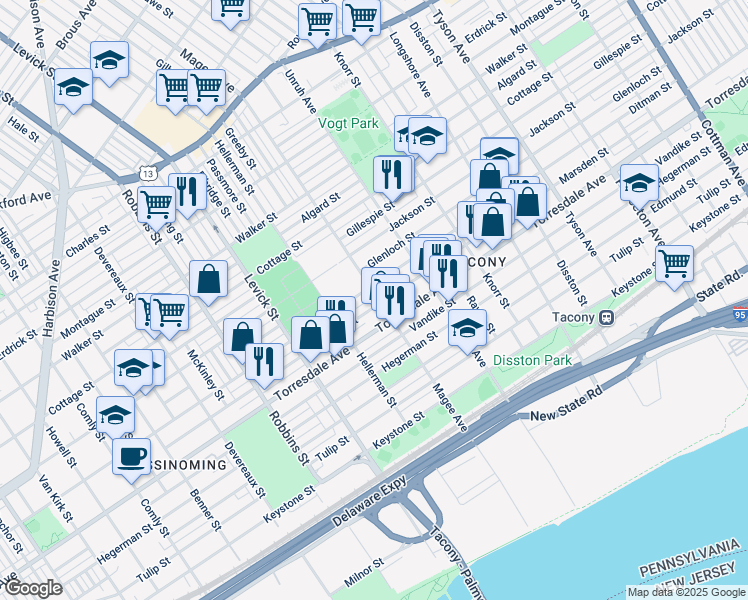Select the Unruh Ave label
Image resolution: width=748 pixels, height=600 pixels.
click(301, 92)
